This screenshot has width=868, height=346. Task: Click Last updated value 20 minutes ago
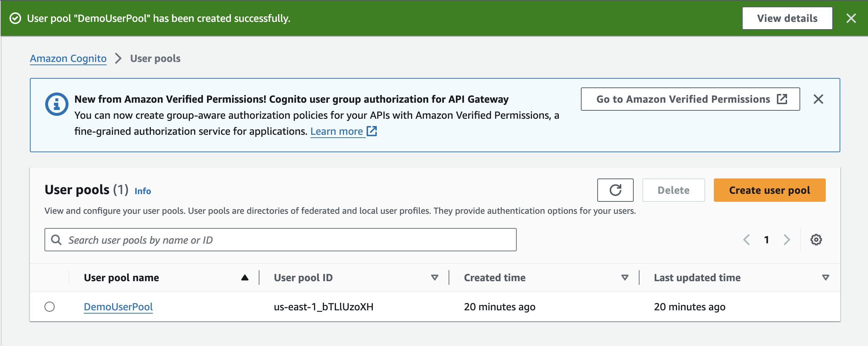point(690,307)
